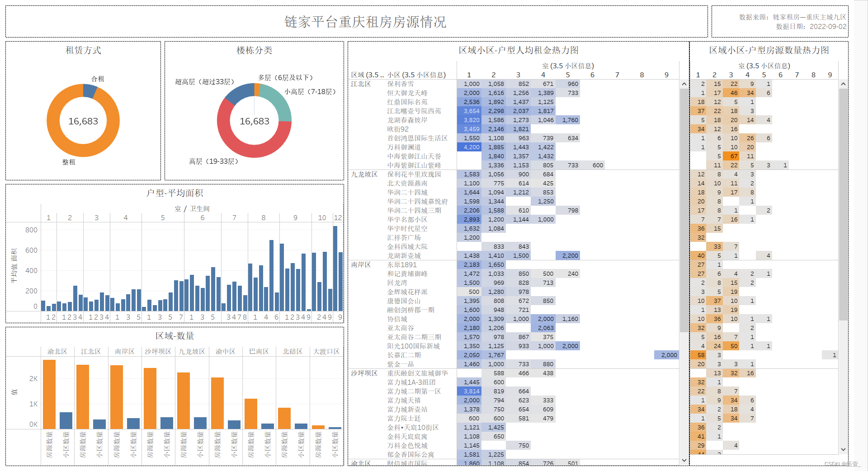Click the 数据日期: 2022-09-02 text

tap(811, 27)
